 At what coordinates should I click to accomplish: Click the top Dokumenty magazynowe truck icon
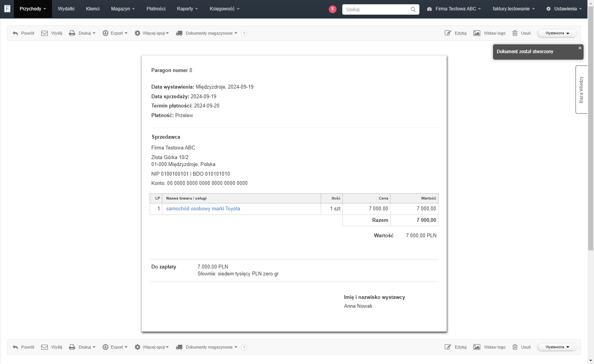tap(179, 34)
